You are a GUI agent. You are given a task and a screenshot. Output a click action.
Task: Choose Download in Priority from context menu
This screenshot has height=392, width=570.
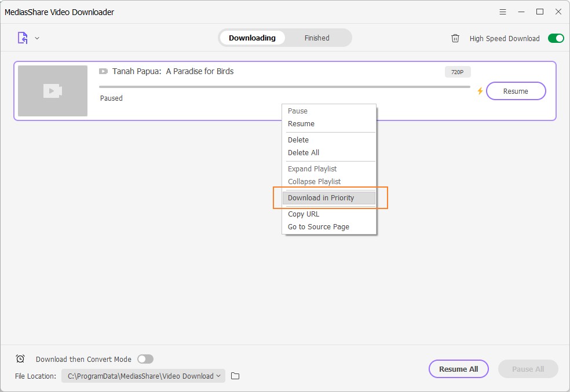point(321,198)
